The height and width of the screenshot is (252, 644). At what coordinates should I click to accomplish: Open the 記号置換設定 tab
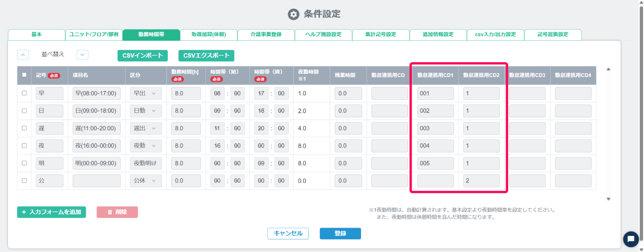553,35
